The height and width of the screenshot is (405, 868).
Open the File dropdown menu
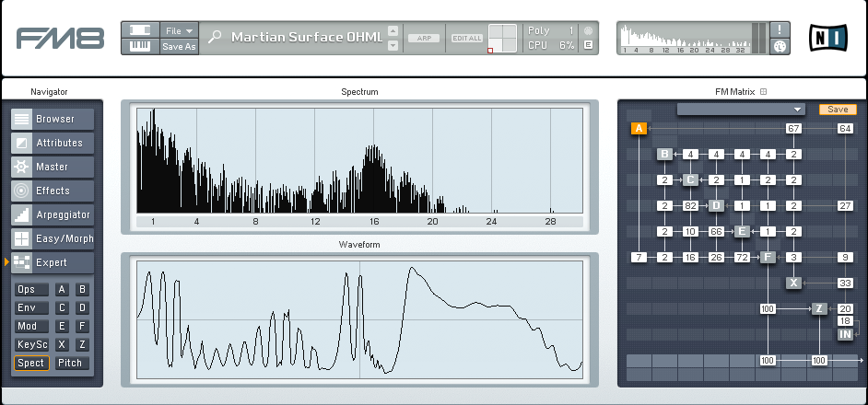tap(179, 31)
